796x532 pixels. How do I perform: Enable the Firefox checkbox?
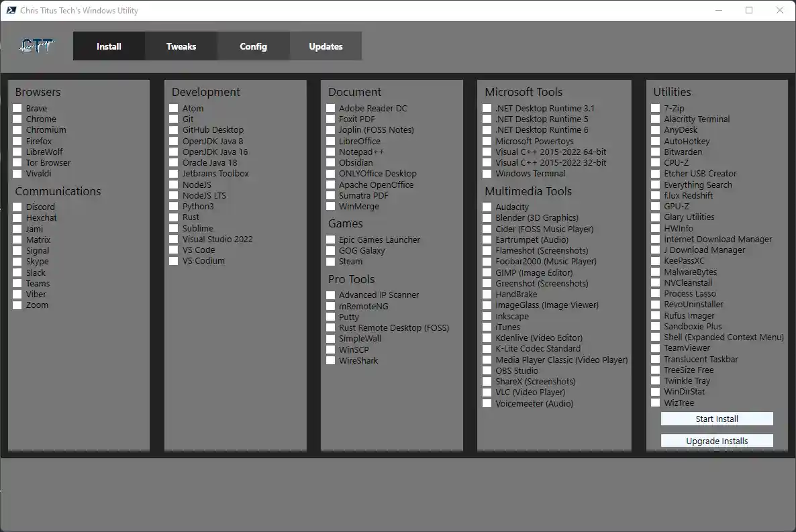tap(17, 142)
